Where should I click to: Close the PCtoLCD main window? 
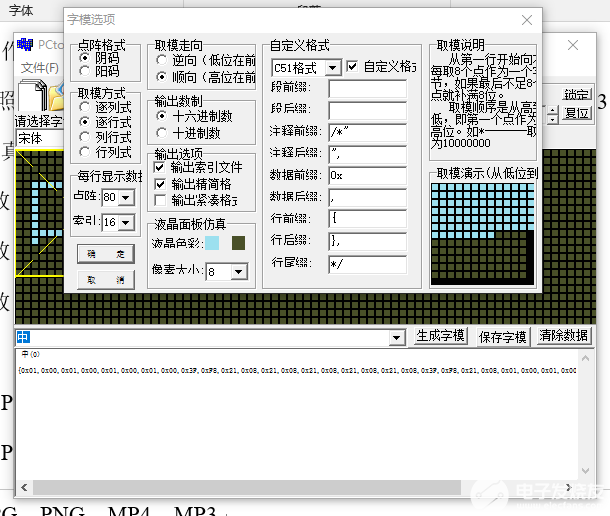pyautogui.click(x=573, y=45)
